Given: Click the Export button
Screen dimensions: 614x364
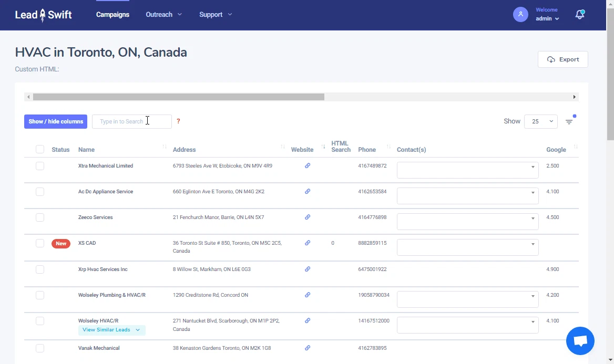Looking at the screenshot, I should (562, 59).
